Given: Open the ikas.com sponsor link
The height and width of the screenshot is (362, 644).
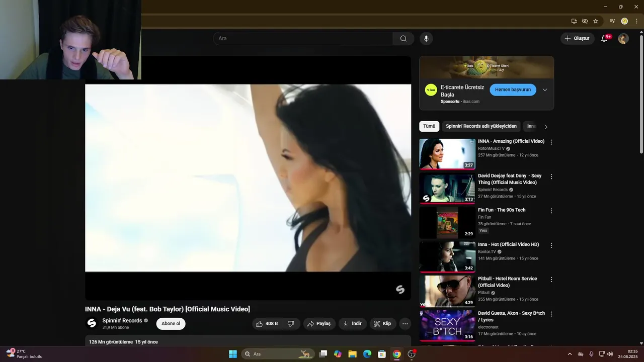Looking at the screenshot, I should click(471, 102).
